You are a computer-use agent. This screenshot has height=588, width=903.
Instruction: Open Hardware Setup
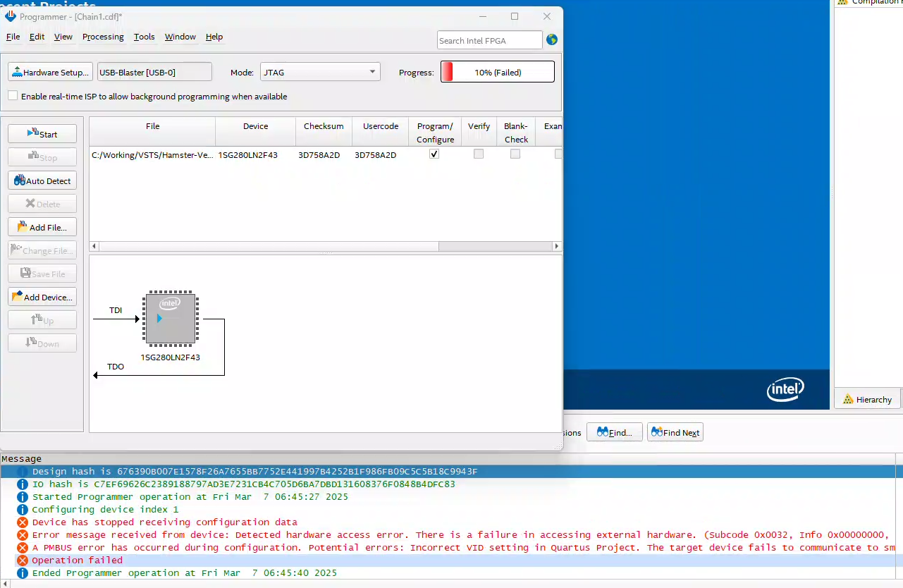(51, 72)
